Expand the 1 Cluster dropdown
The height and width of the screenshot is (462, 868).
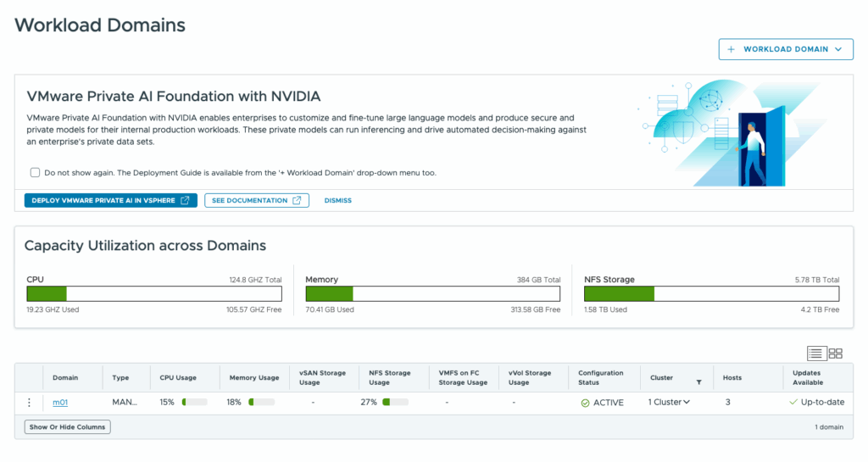point(669,402)
